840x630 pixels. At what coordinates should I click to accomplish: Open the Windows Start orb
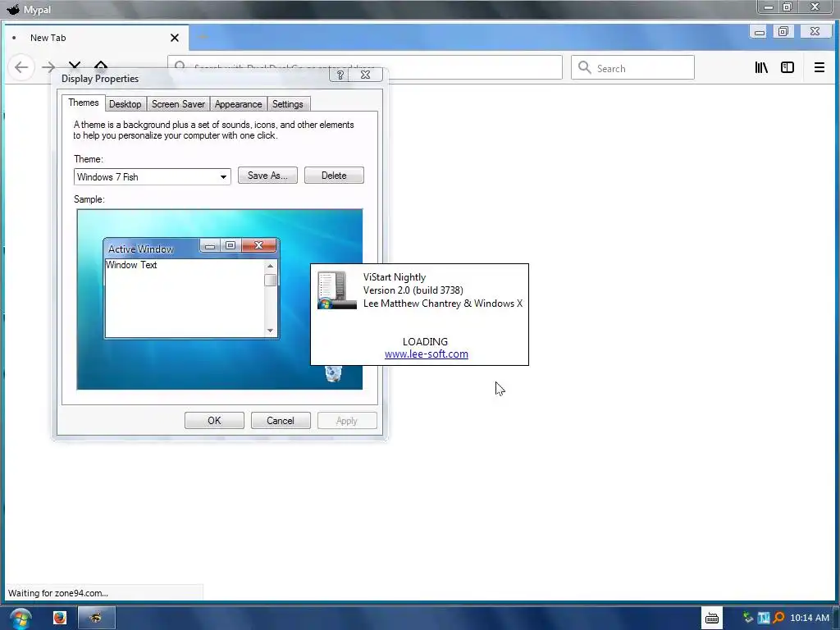tap(21, 619)
